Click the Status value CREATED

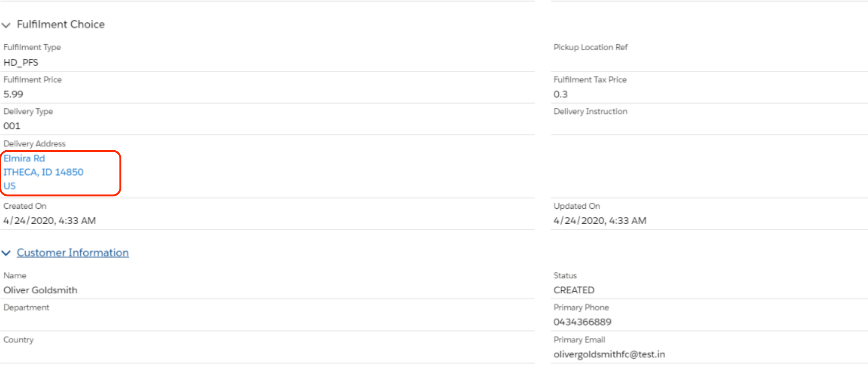point(574,290)
